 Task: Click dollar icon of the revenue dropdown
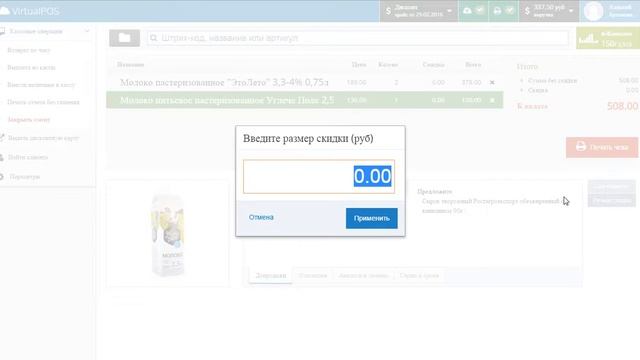527,11
